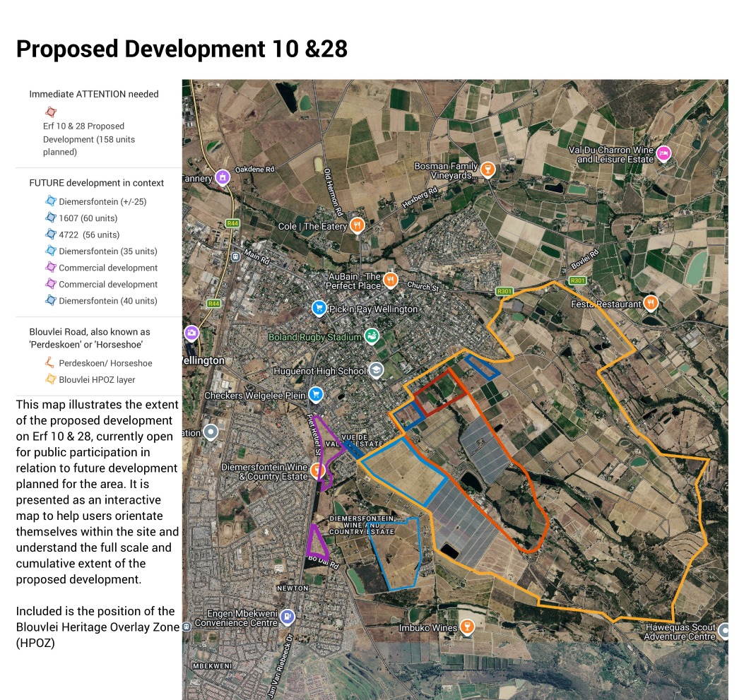
Task: Click the train station icon near Main Rd
Action: (235, 256)
